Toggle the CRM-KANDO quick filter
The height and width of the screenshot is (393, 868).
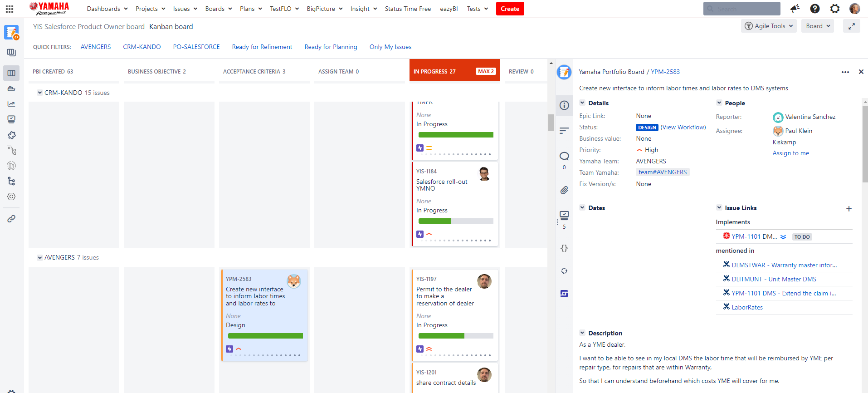point(142,47)
